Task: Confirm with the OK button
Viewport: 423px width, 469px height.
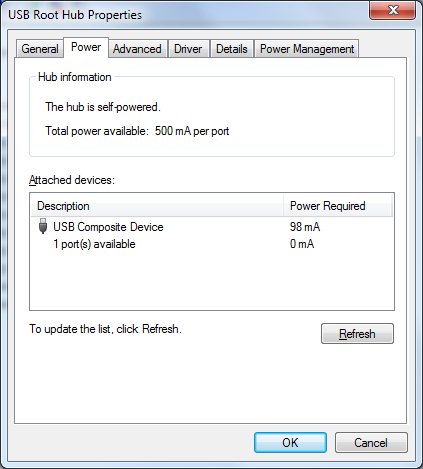Action: (x=290, y=442)
